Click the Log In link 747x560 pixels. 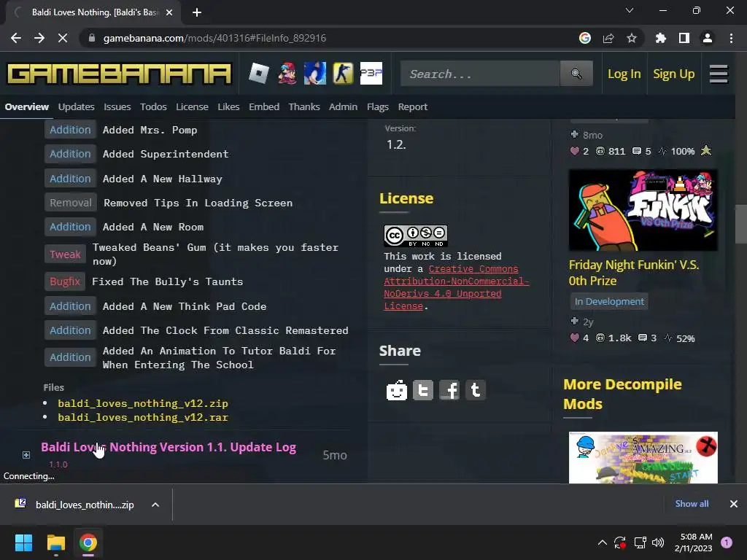click(624, 74)
